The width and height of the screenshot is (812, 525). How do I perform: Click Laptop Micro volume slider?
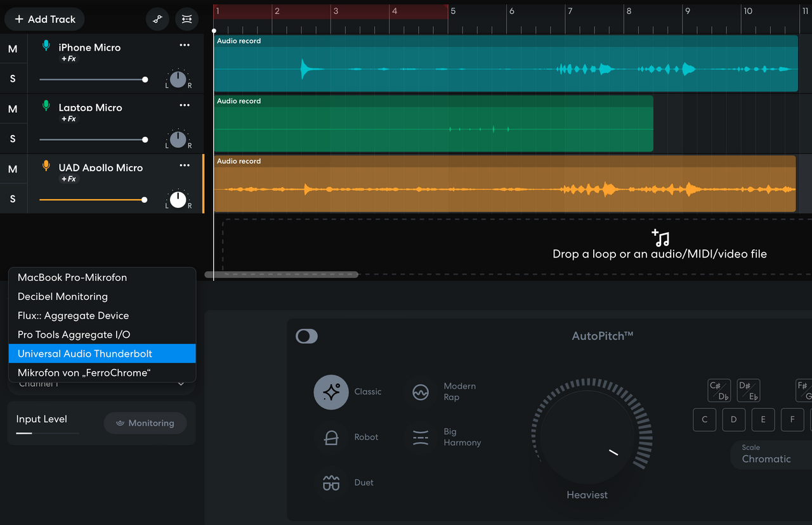[93, 139]
